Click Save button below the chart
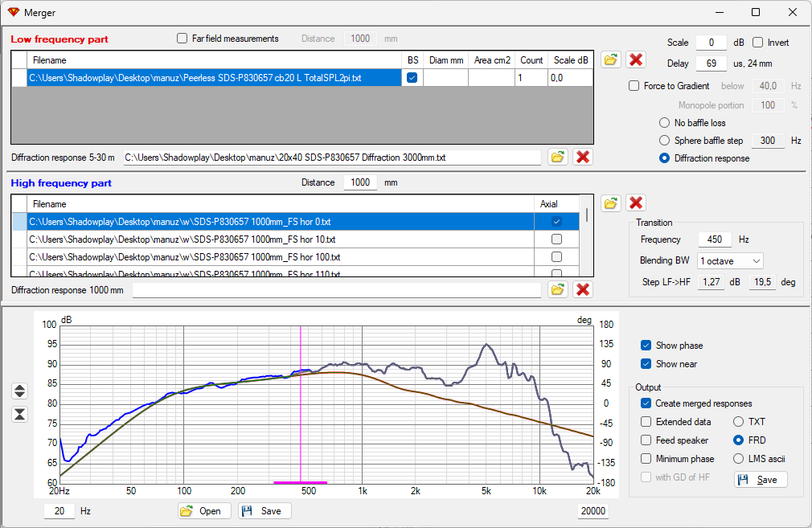The height and width of the screenshot is (528, 812). click(x=265, y=511)
